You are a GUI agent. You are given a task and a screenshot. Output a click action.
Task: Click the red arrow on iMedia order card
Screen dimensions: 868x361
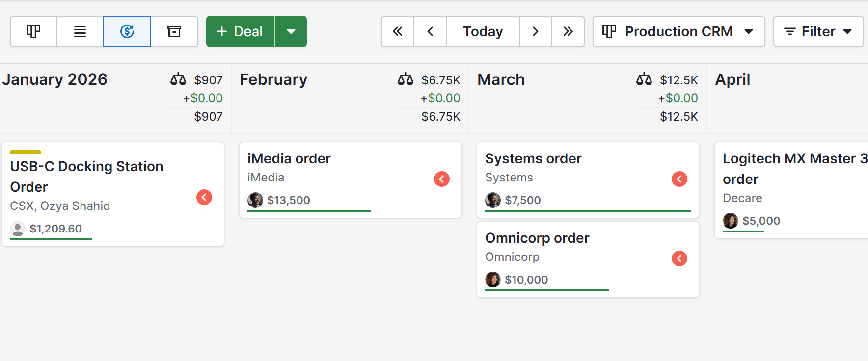point(442,179)
